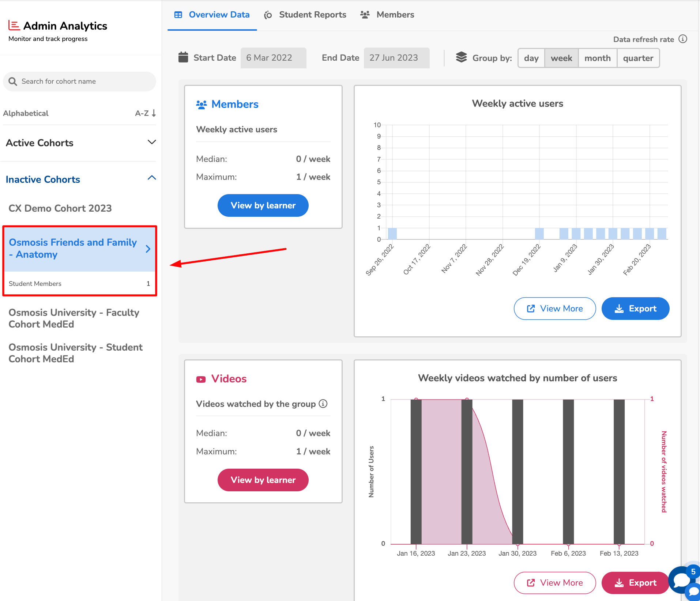
Task: Click the layers icon beside Group by
Action: [462, 57]
